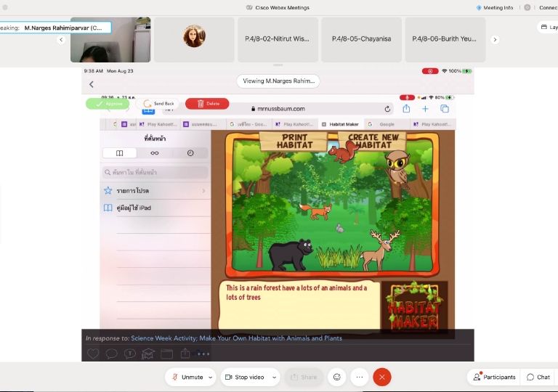Open the Science Week Activity link

[236, 338]
